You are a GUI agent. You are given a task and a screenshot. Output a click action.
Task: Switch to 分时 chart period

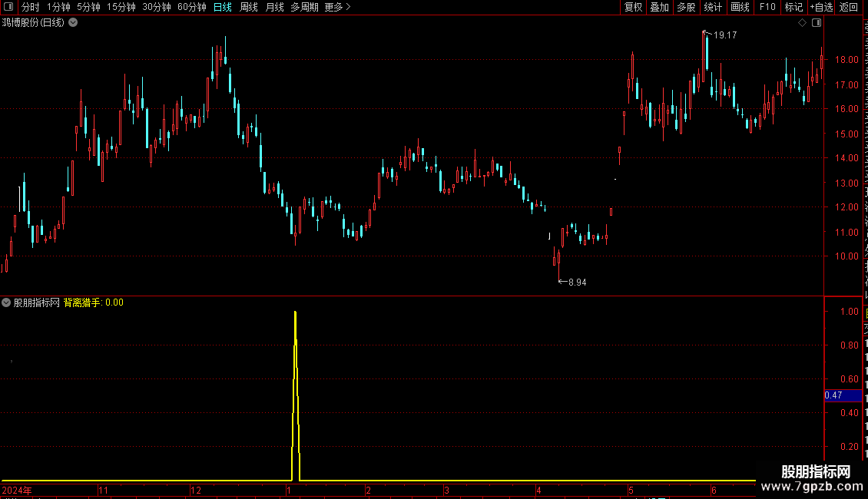[31, 7]
